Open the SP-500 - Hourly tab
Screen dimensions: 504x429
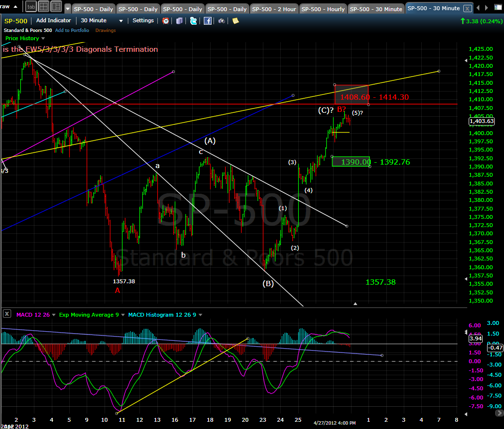(323, 9)
